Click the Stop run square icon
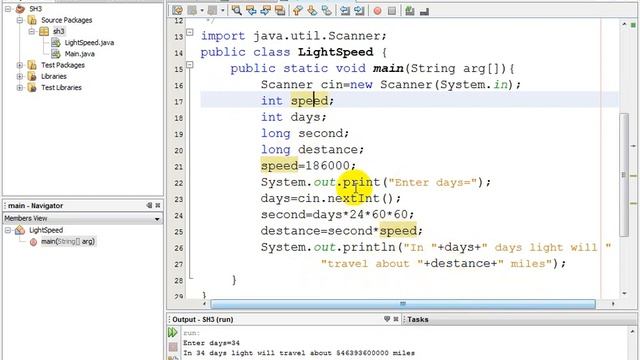Screen dimensions: 640x360 tap(173, 347)
